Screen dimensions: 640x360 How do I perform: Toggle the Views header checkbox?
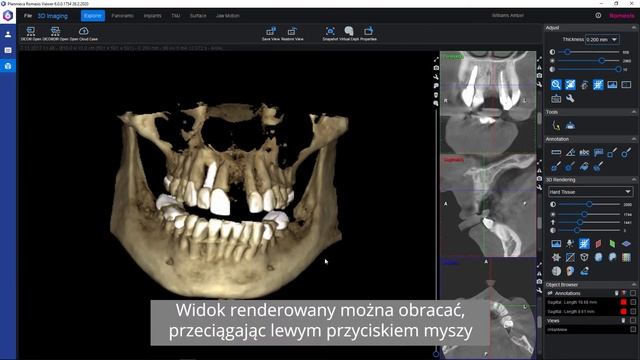[x=633, y=320]
